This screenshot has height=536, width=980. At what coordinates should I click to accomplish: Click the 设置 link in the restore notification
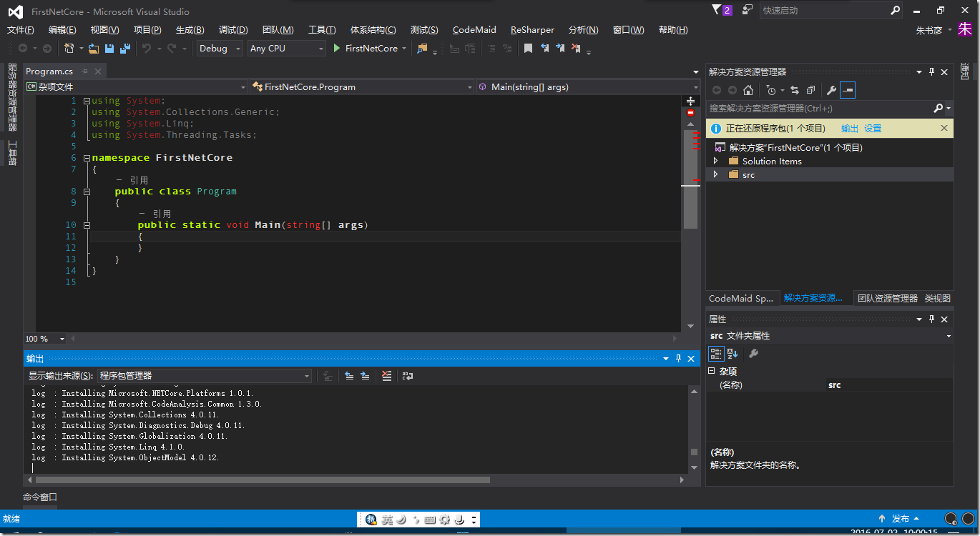[873, 129]
